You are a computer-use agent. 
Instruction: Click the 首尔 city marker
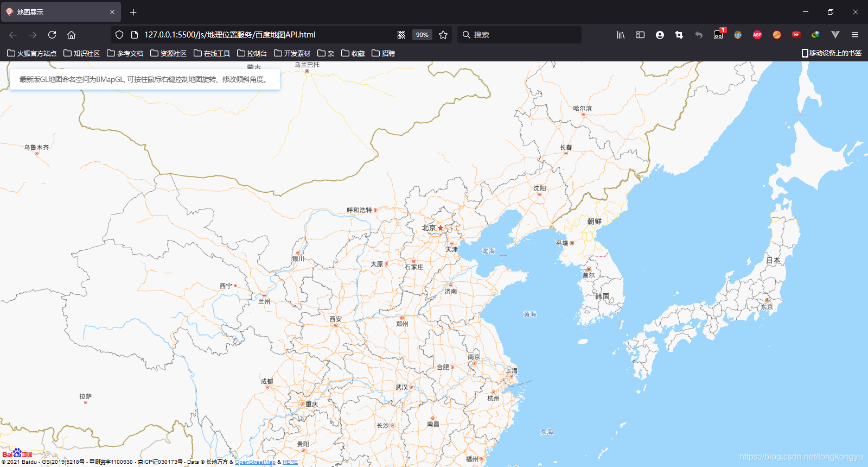click(589, 269)
